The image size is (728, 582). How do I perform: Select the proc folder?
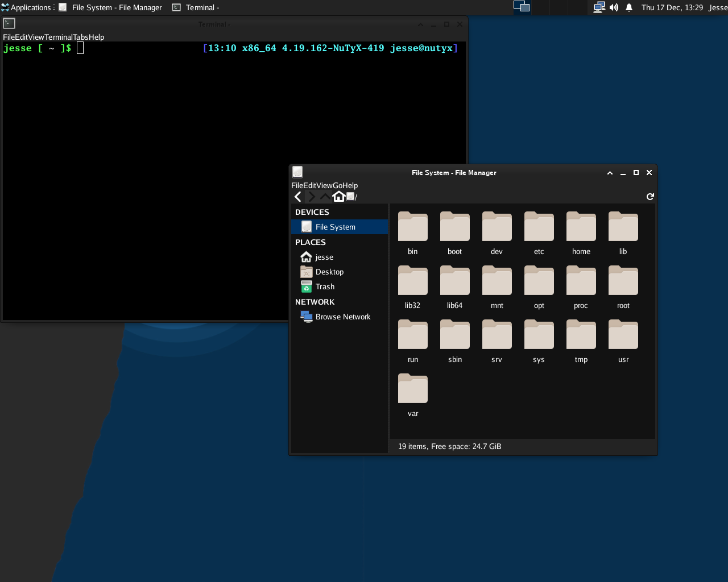(x=581, y=288)
